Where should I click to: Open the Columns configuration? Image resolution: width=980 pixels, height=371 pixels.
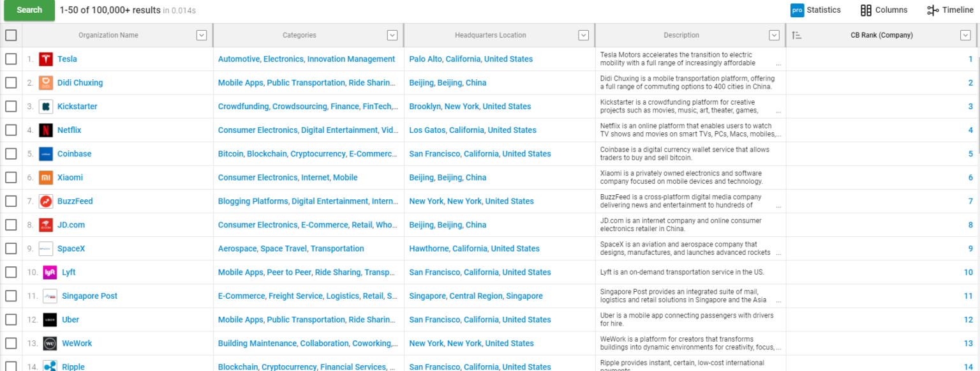[x=884, y=10]
